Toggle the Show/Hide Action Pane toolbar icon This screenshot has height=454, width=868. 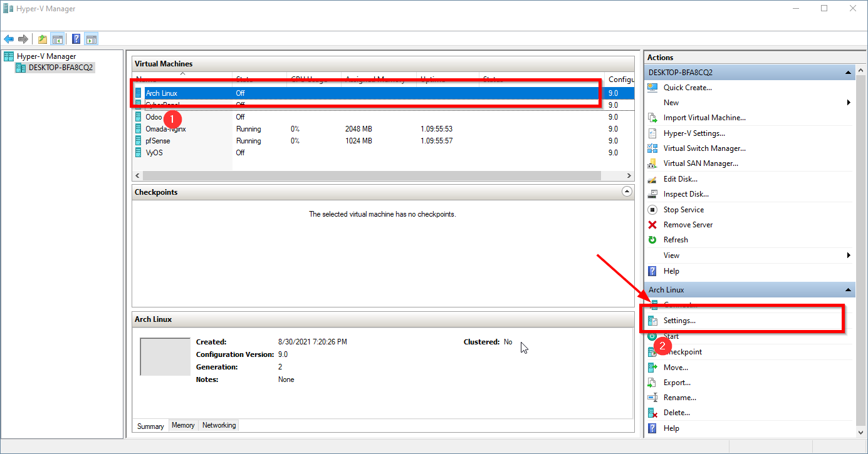(x=92, y=39)
